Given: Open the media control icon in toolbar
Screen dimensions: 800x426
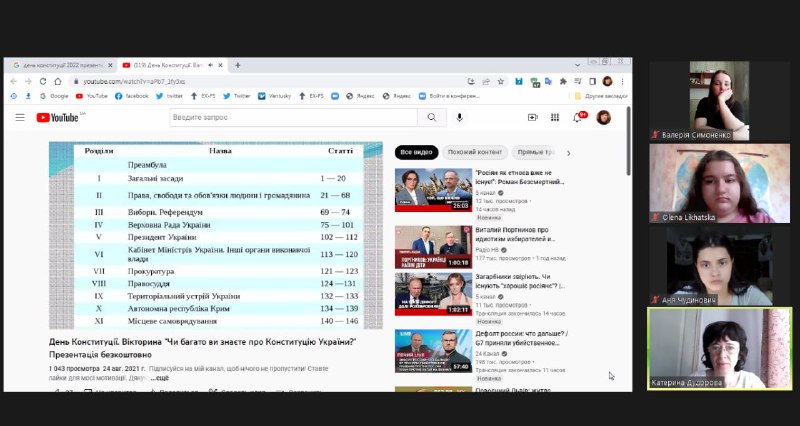Looking at the screenshot, I should 578,81.
